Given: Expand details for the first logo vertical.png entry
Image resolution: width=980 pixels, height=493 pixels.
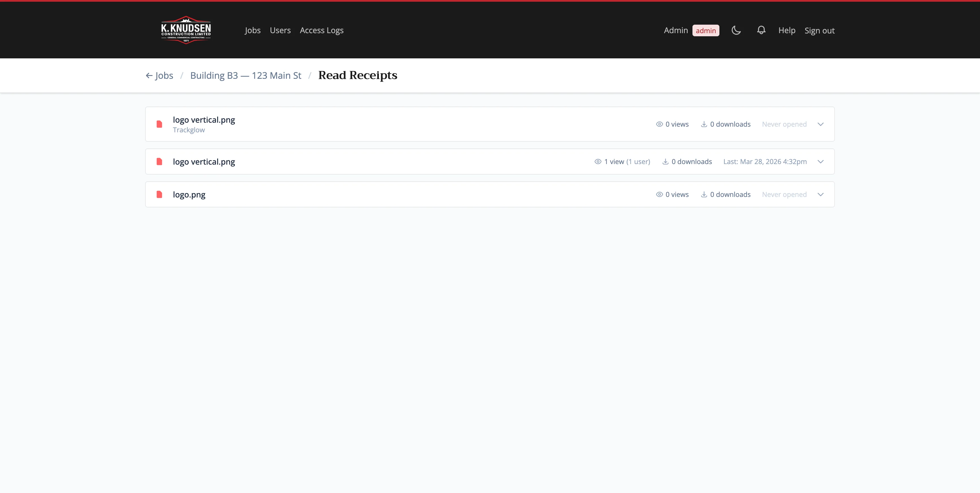Looking at the screenshot, I should coord(821,124).
